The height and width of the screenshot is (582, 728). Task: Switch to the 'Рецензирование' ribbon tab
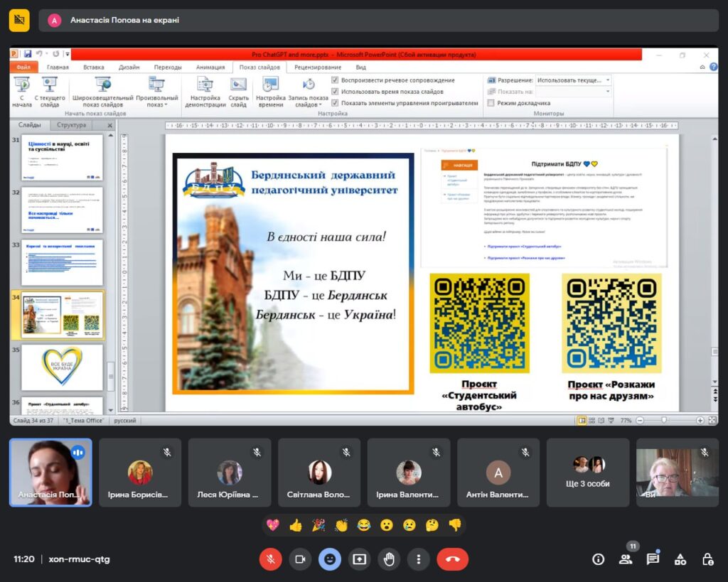[x=317, y=68]
